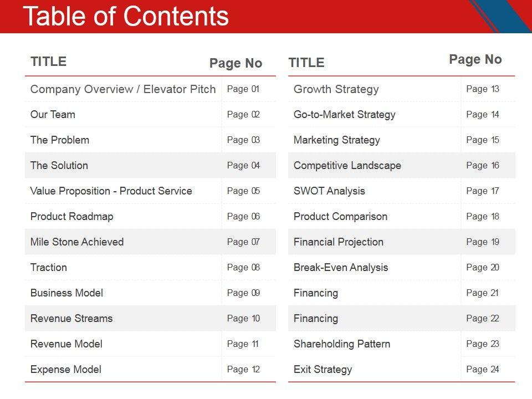Open Value Proposition - Product Service entry

(x=111, y=191)
